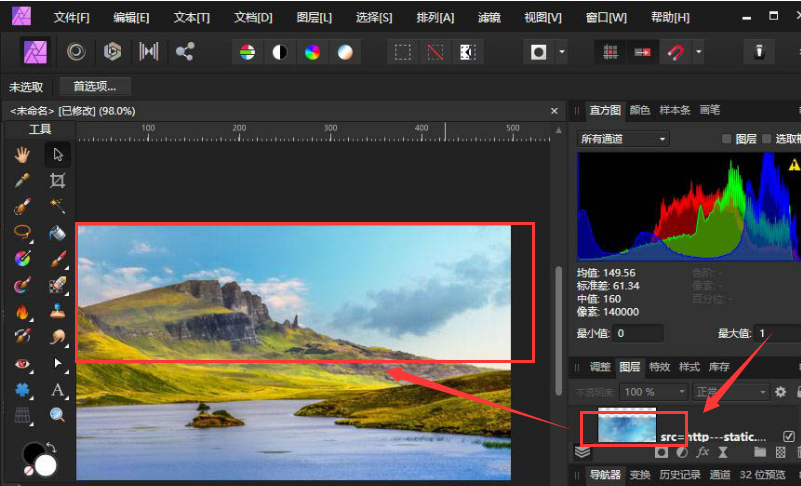Click the white background color swatch
This screenshot has height=486, width=801.
coord(46,465)
